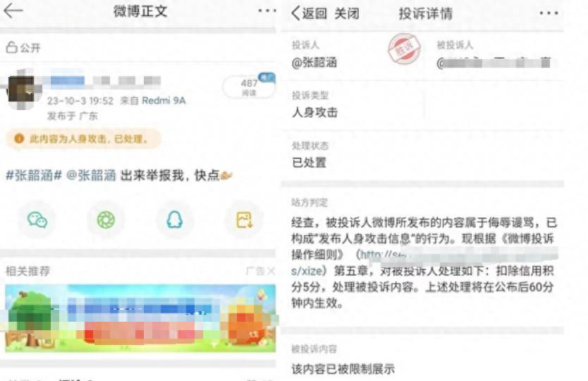Save post as image icon
The image size is (588, 381).
244,220
